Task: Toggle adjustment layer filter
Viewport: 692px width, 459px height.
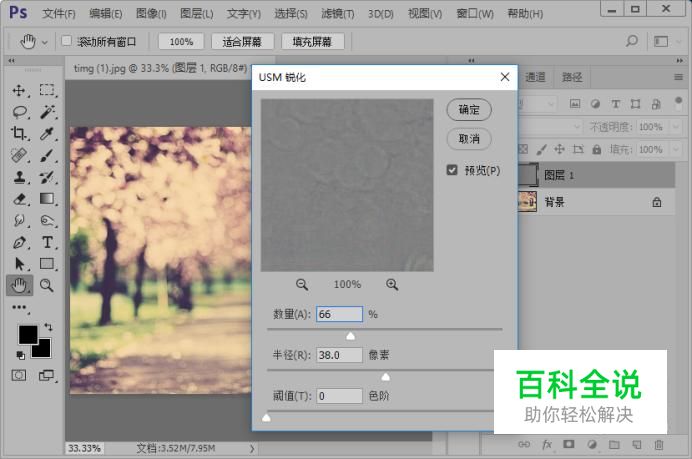Action: pyautogui.click(x=595, y=104)
